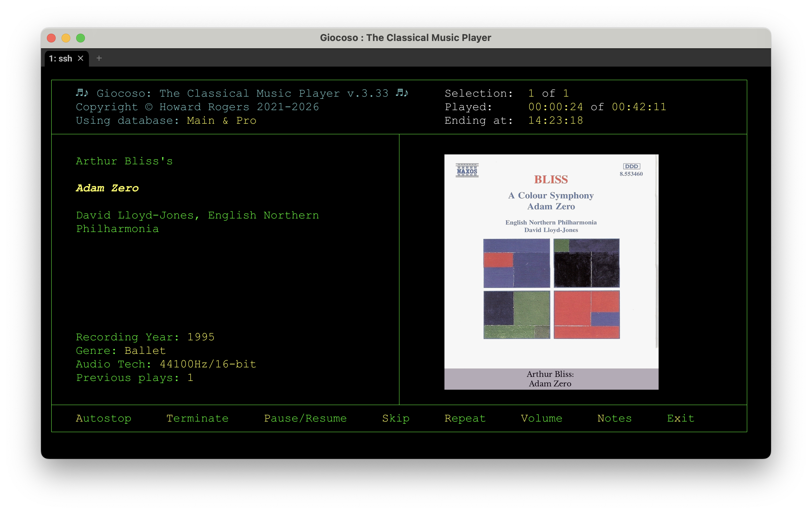This screenshot has height=513, width=812.
Task: Switch to the 1: ssh tab
Action: tap(61, 58)
